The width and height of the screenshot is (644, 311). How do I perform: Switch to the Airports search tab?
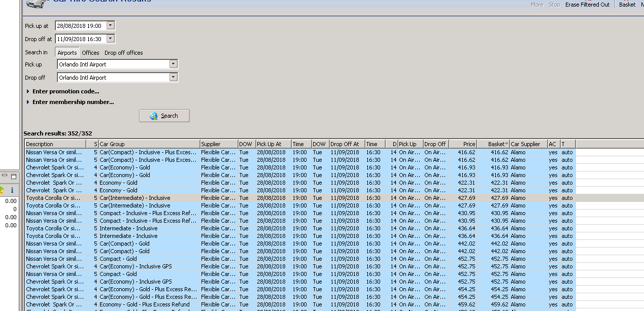[67, 53]
